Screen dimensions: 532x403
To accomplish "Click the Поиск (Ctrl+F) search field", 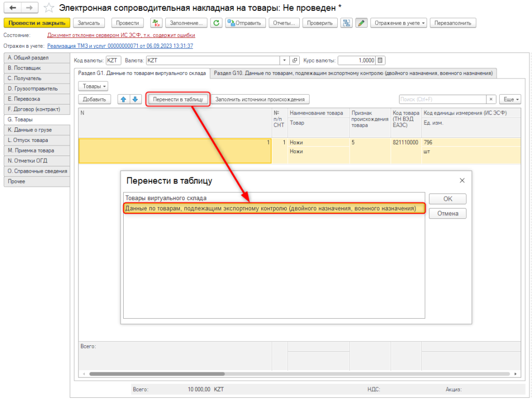I will click(x=443, y=99).
